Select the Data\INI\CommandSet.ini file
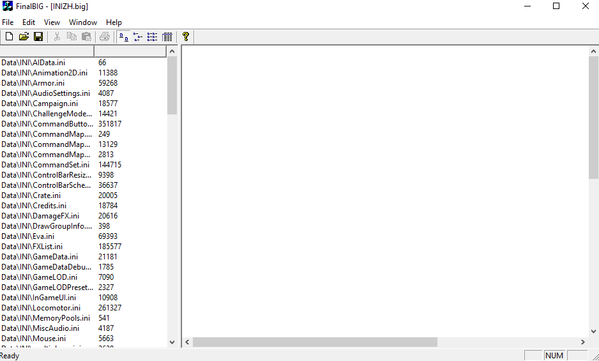 tap(45, 165)
